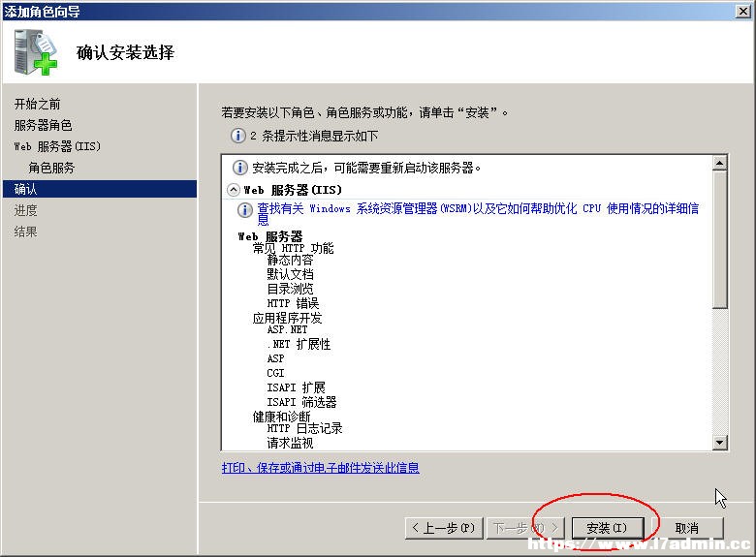Click the HTTP 日志记录 entry
This screenshot has width=756, height=557.
[x=304, y=428]
